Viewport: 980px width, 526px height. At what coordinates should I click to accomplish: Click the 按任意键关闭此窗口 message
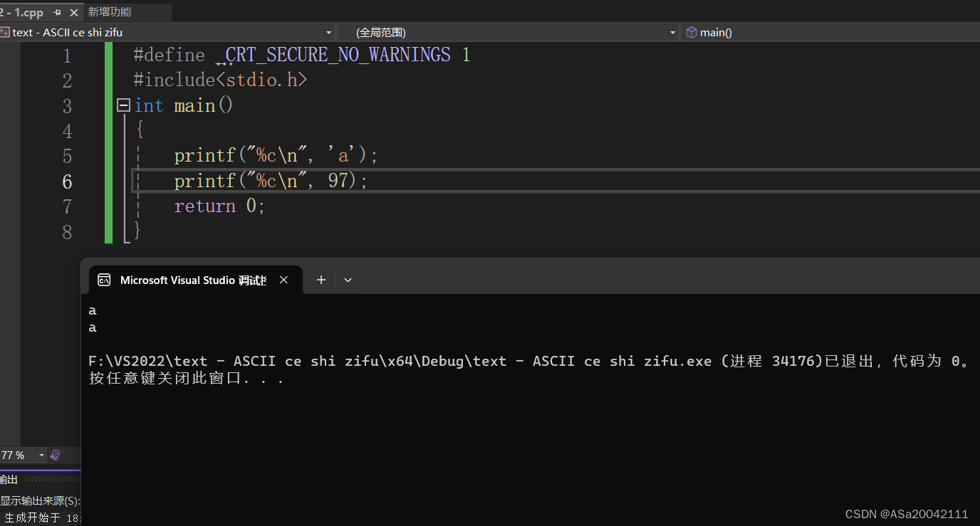point(187,378)
